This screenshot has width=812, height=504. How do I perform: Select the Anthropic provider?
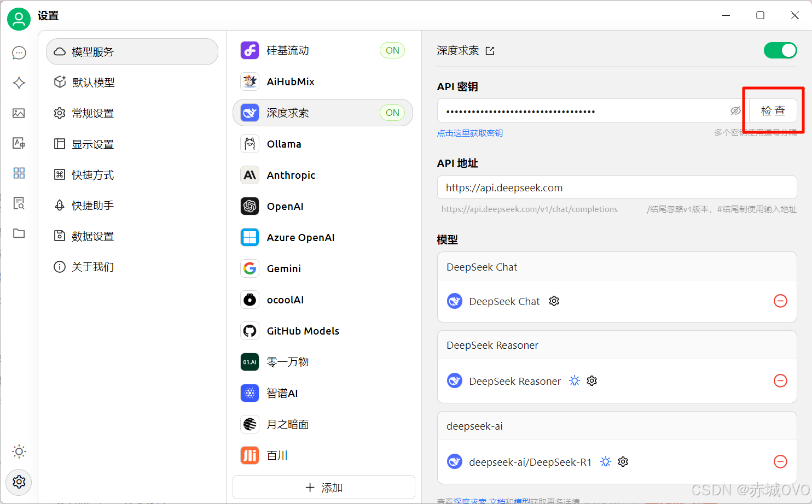(323, 175)
